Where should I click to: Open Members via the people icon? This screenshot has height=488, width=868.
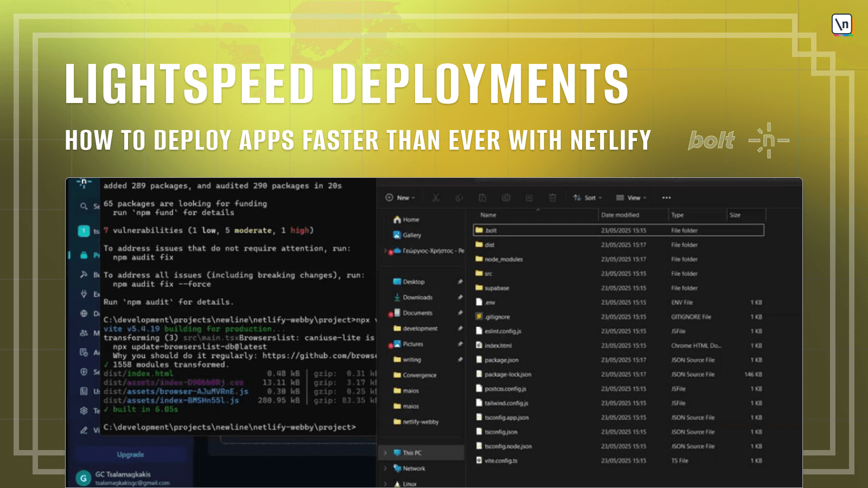click(84, 333)
